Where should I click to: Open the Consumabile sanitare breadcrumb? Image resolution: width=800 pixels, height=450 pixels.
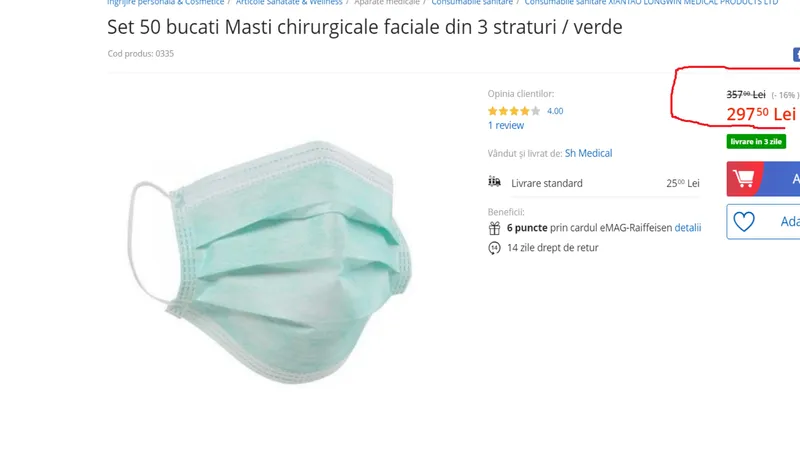tap(472, 2)
